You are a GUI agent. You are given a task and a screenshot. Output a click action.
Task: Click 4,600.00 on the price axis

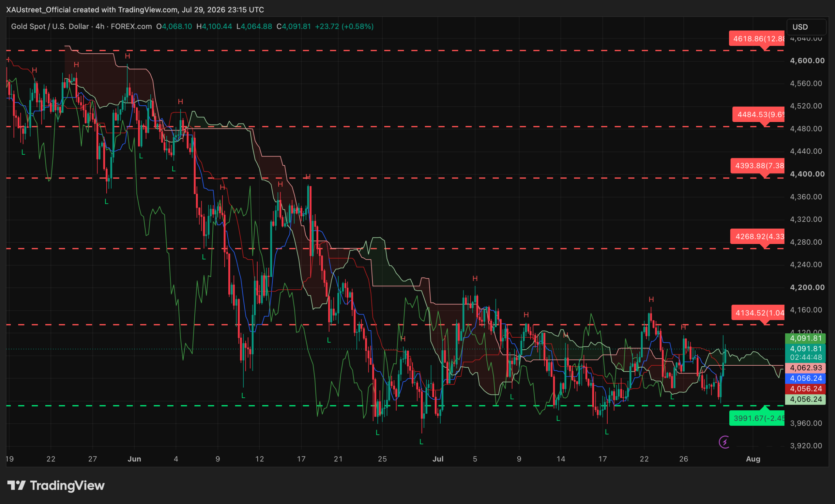click(807, 61)
